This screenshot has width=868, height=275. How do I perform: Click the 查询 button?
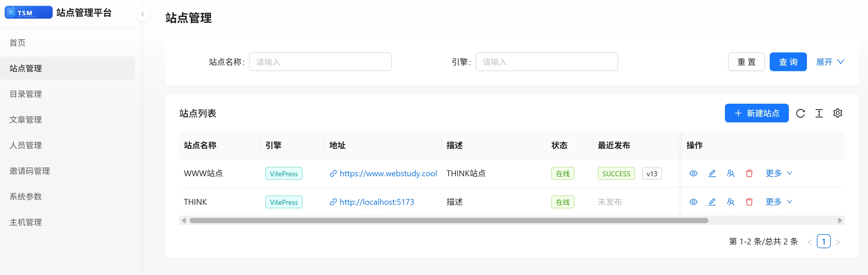(x=788, y=62)
